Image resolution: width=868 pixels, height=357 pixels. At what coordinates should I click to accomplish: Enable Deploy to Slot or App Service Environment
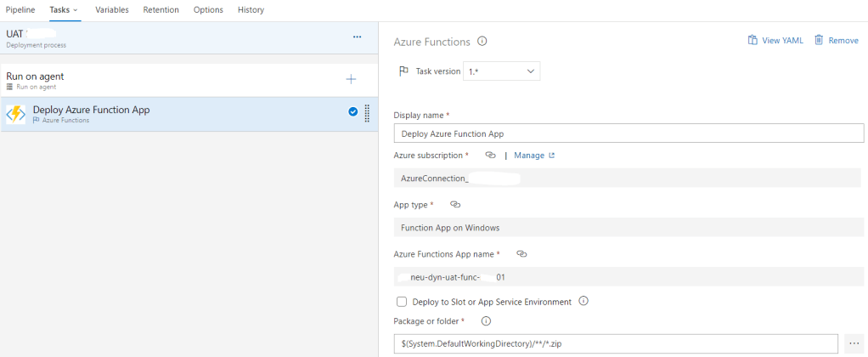402,301
